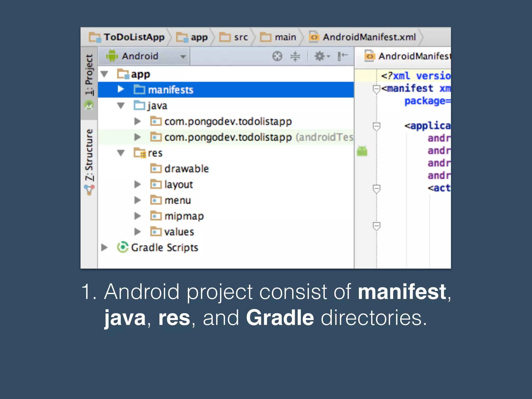Select the menu folder row

point(226,200)
